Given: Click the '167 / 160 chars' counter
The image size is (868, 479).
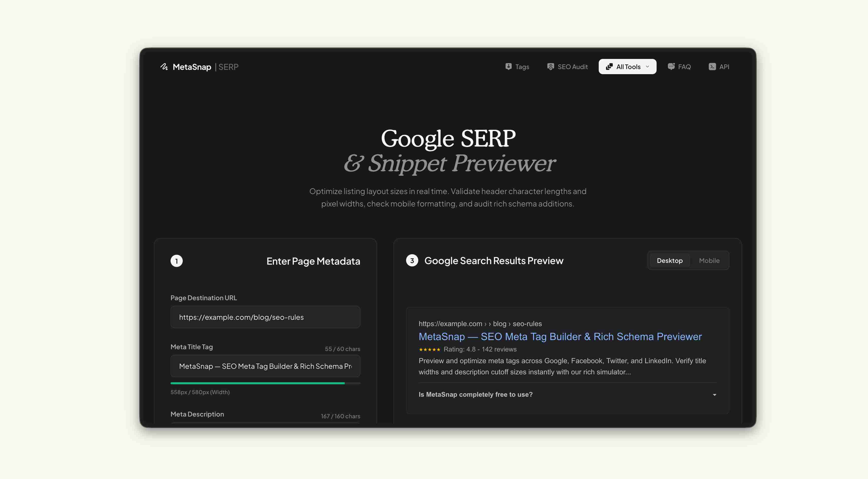Looking at the screenshot, I should [340, 416].
